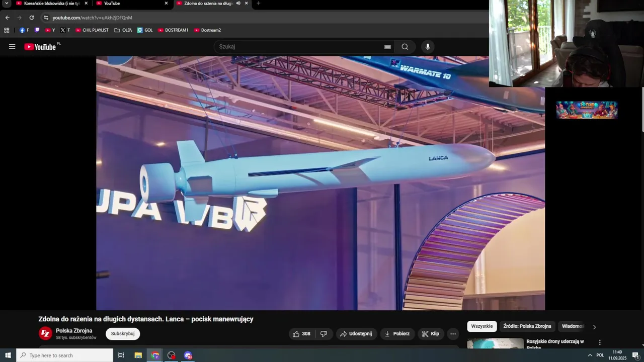Viewport: 644px width, 362px height.
Task: Open the on-screen keyboard in search box
Action: coord(387,47)
